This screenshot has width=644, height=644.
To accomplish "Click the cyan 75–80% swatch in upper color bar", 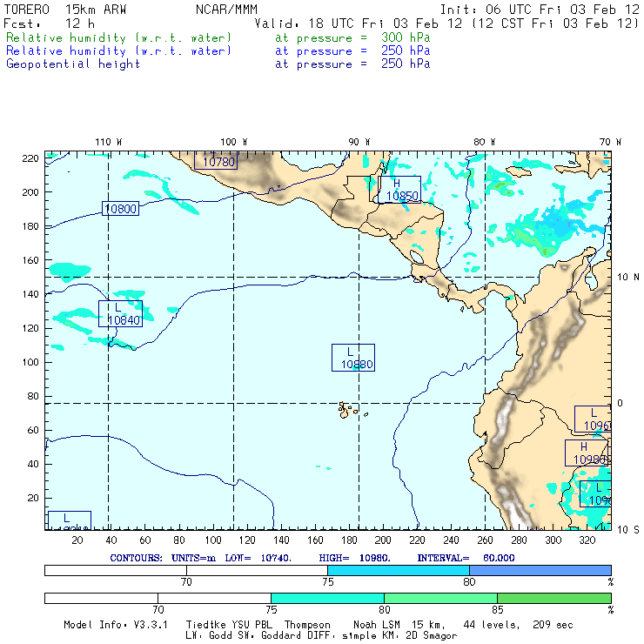I will coord(399,571).
